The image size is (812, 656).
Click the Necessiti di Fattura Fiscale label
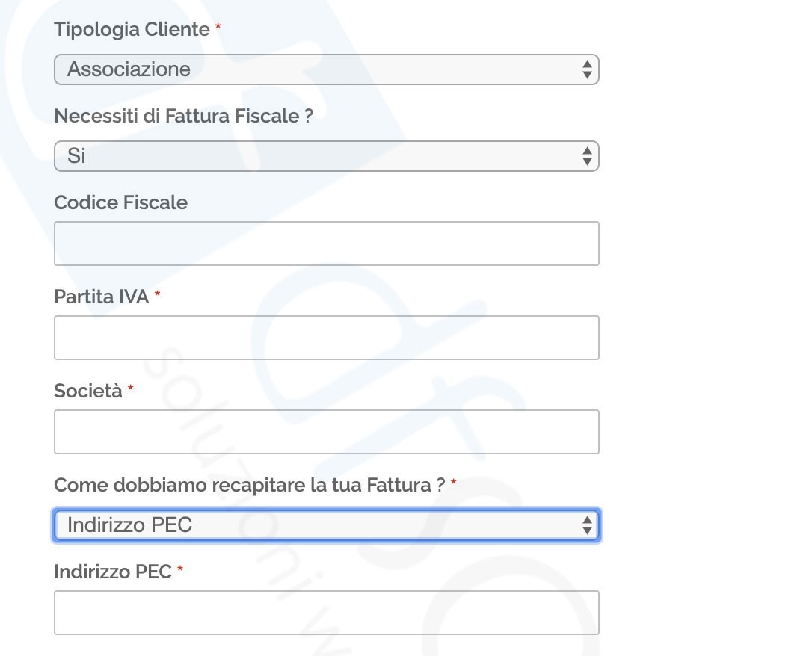click(183, 116)
